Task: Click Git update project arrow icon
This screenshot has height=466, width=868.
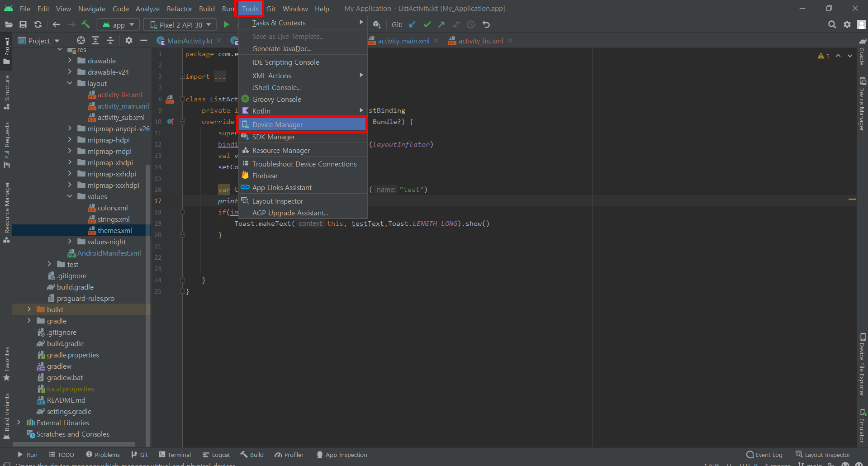Action: coord(412,24)
